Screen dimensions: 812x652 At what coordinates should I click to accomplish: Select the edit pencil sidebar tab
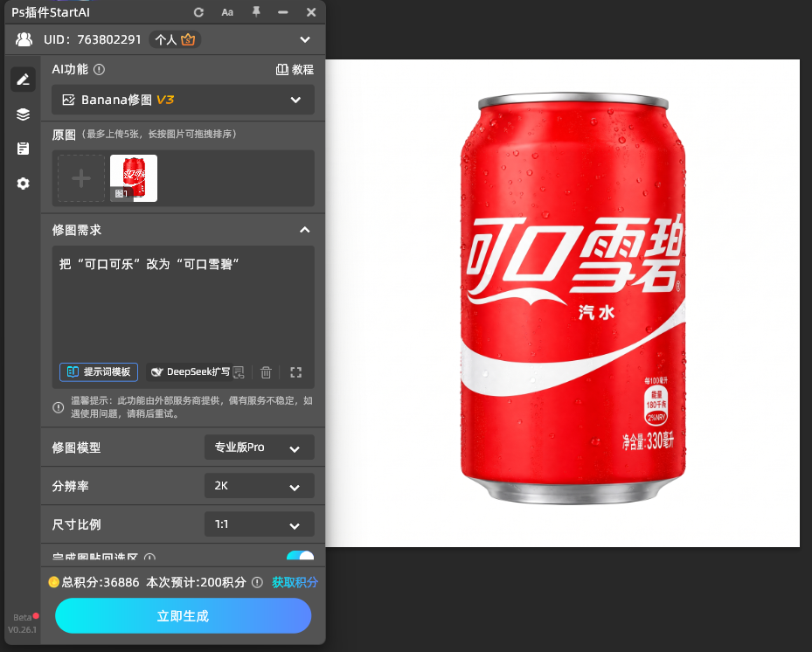pos(23,80)
